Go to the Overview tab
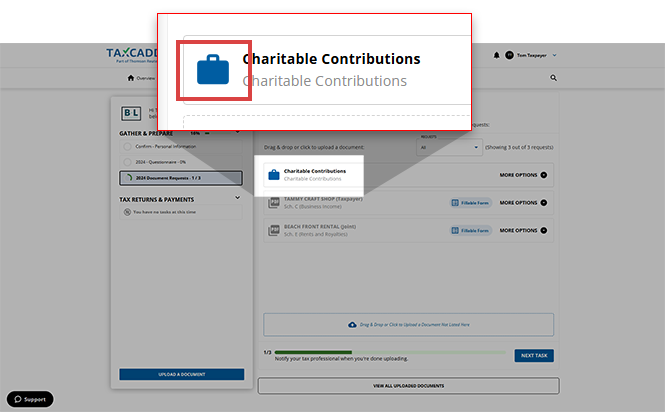The width and height of the screenshot is (665, 412). click(x=141, y=78)
